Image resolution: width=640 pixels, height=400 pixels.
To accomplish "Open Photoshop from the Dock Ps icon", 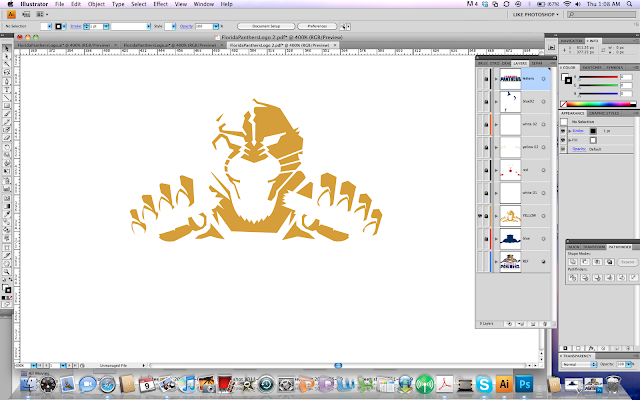I will [524, 384].
